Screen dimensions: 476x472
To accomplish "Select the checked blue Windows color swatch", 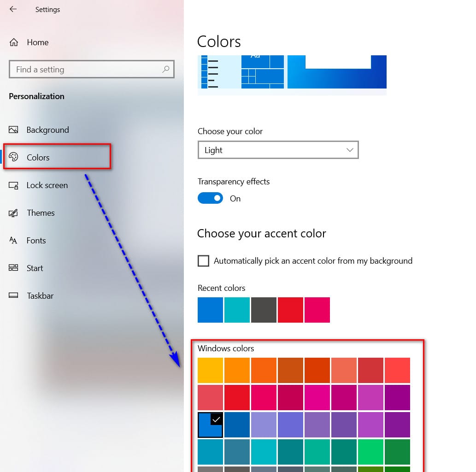I will click(211, 425).
